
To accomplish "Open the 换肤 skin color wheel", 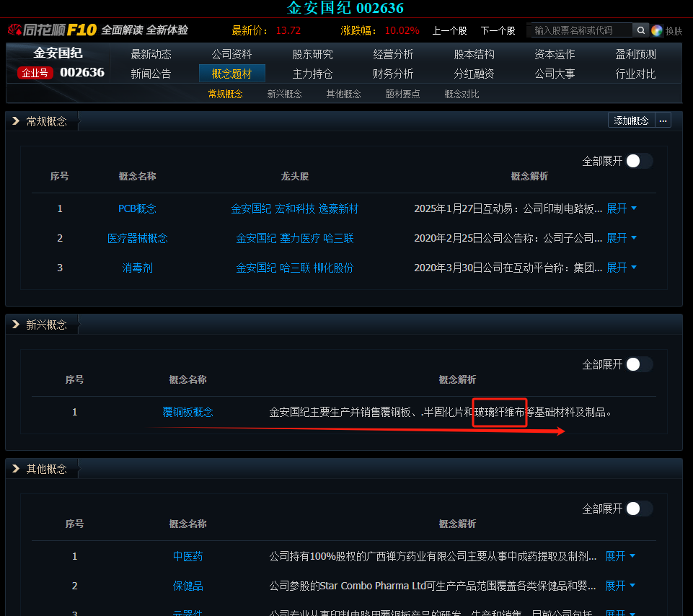I will (x=657, y=30).
